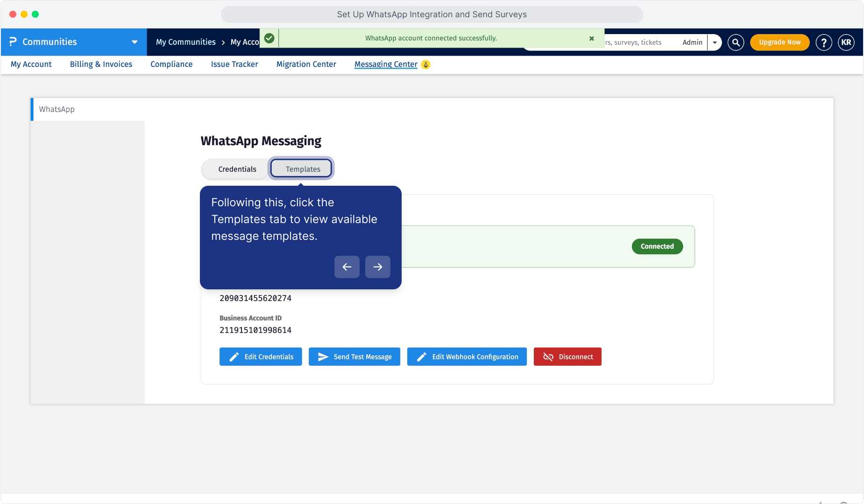
Task: Click the green success checkmark icon
Action: tap(269, 38)
